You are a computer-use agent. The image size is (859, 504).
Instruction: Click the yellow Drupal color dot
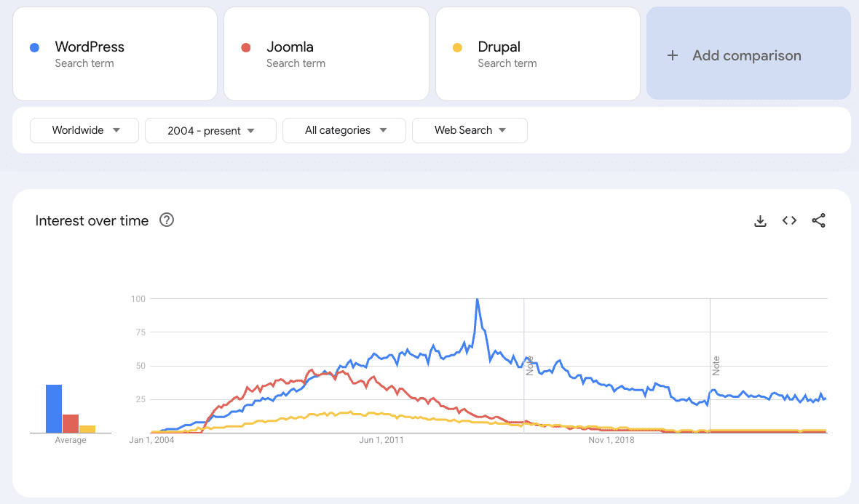click(457, 48)
